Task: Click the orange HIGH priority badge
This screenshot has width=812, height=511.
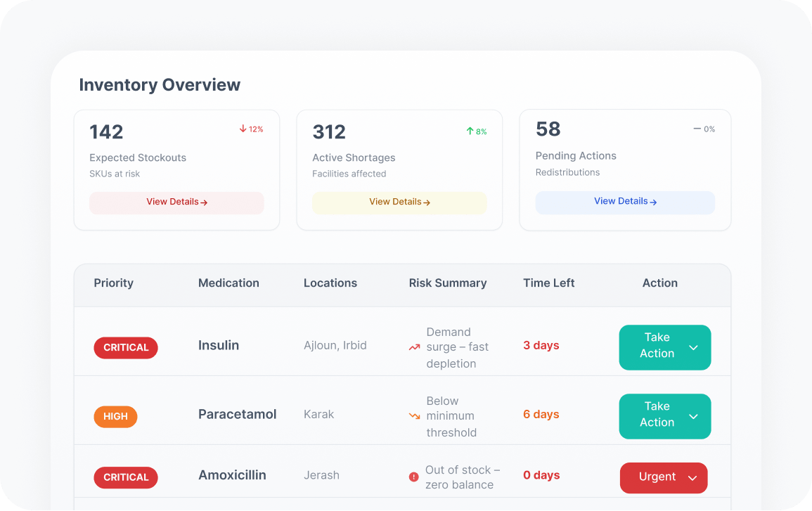Action: tap(115, 416)
